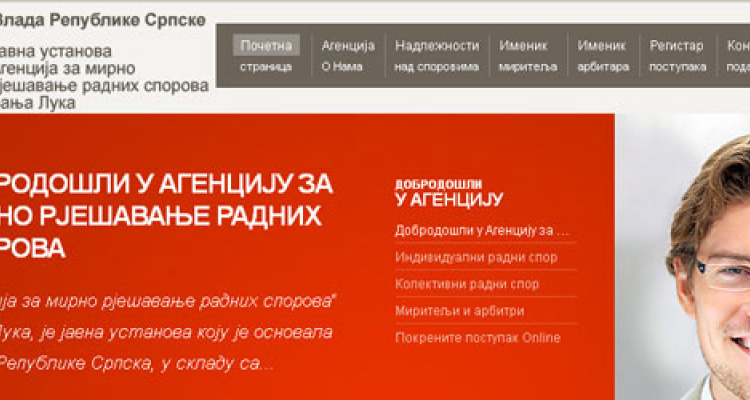Open the Колективни радни спор link
The height and width of the screenshot is (400, 750).
coord(467,284)
